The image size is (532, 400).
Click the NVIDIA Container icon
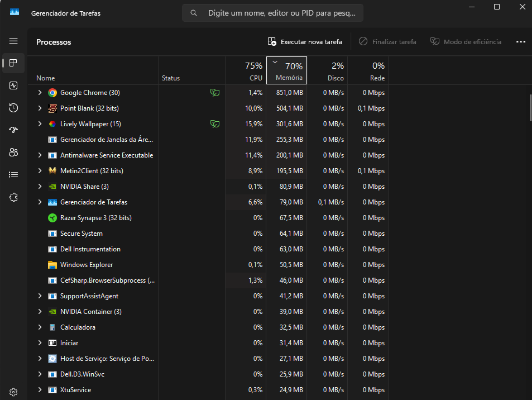click(x=52, y=312)
